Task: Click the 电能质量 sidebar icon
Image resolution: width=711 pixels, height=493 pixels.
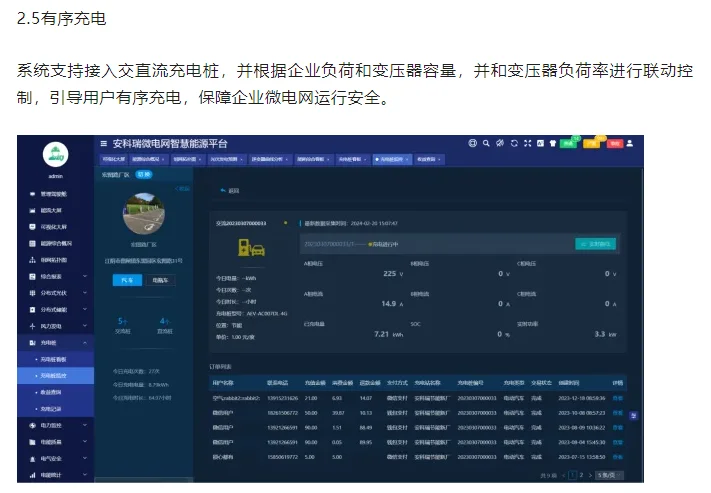Action: tap(32, 442)
